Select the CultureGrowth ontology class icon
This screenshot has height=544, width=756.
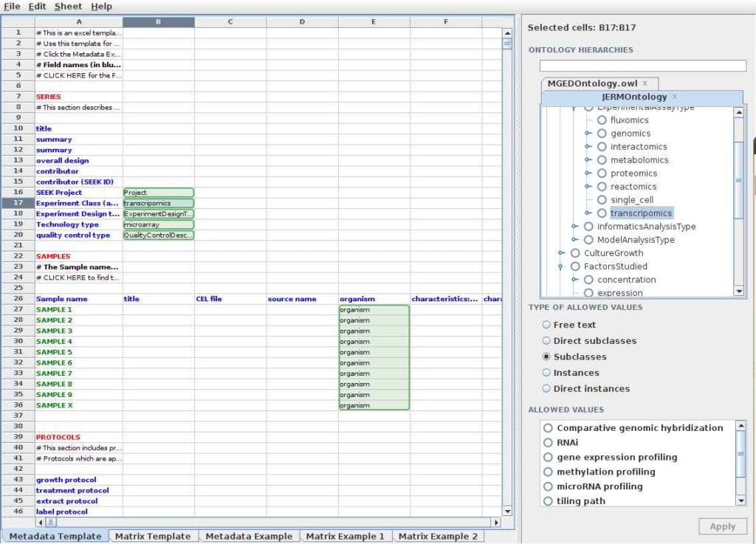click(x=577, y=253)
